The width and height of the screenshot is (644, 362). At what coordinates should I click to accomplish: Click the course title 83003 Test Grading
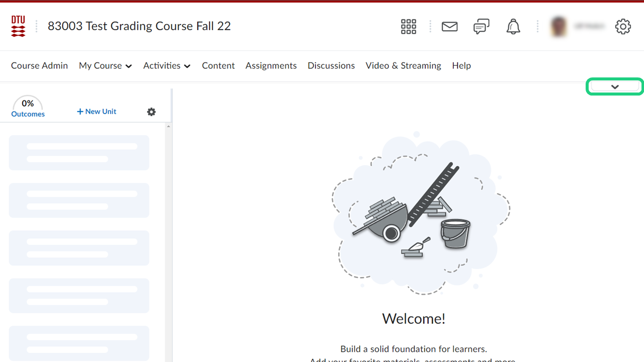click(x=139, y=26)
